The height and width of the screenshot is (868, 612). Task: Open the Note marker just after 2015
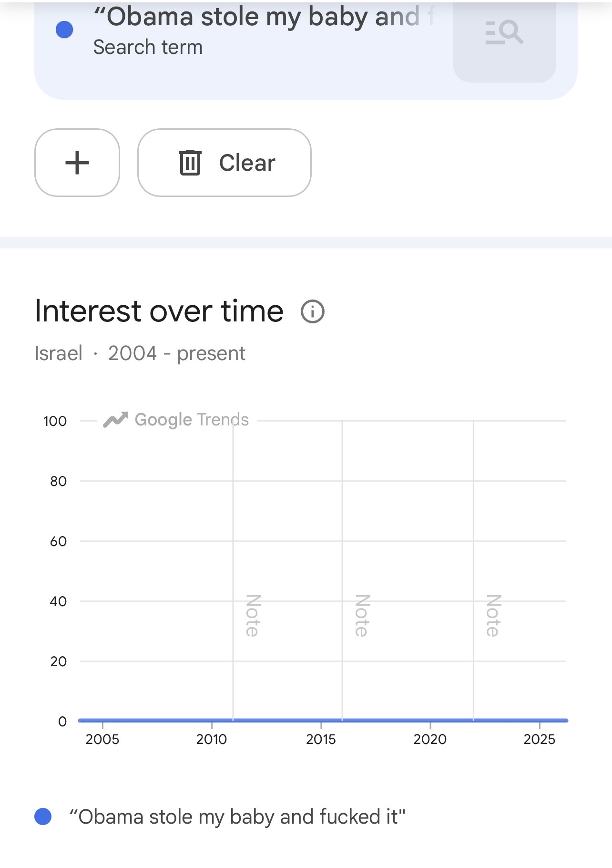[x=362, y=615]
